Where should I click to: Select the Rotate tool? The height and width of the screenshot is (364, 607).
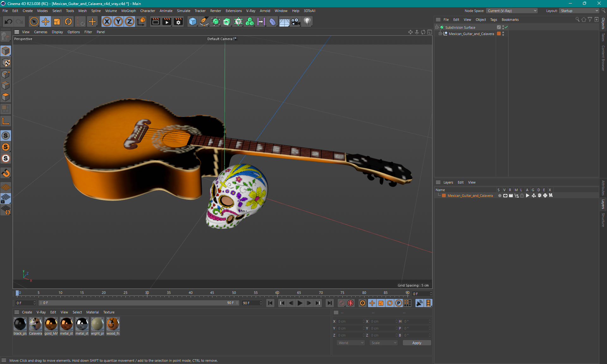[x=68, y=21]
